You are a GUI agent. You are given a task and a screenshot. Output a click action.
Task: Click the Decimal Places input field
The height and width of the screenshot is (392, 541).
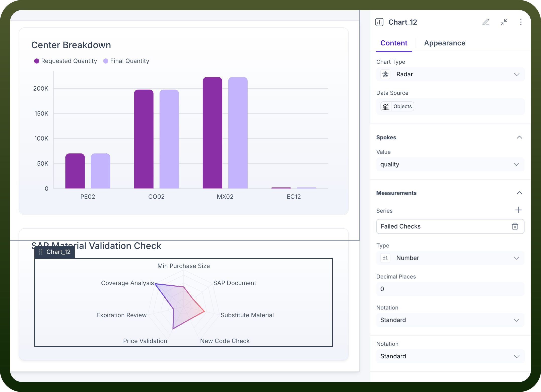(450, 289)
